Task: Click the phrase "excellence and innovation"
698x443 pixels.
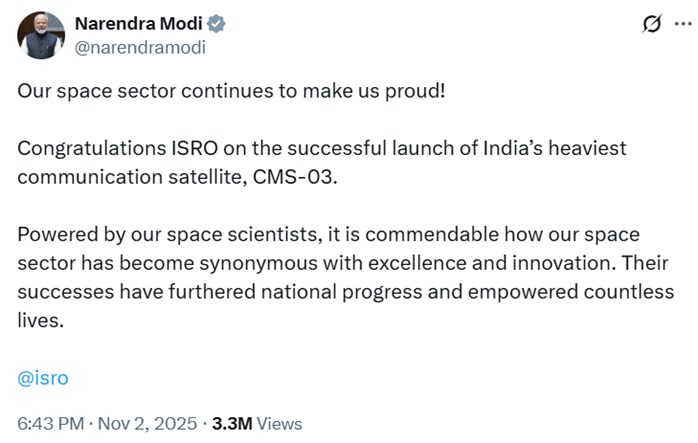Action: coord(492,263)
